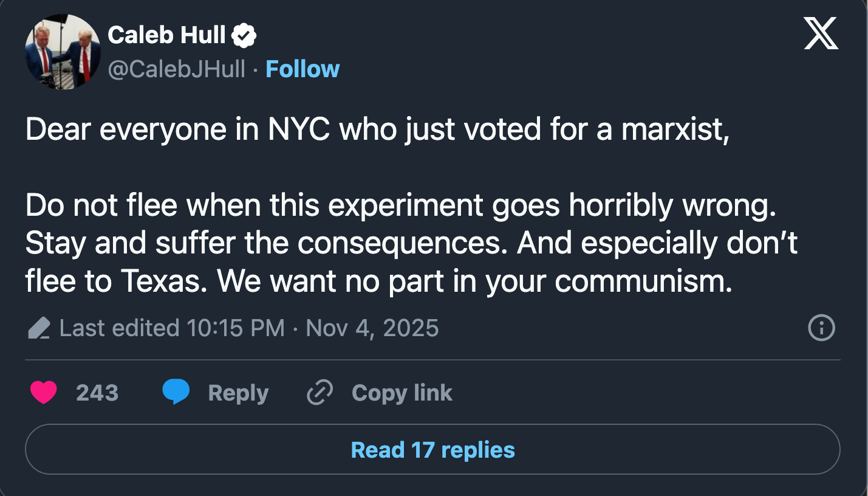
Task: Click the Last edited 10:15 PM text
Action: point(172,328)
